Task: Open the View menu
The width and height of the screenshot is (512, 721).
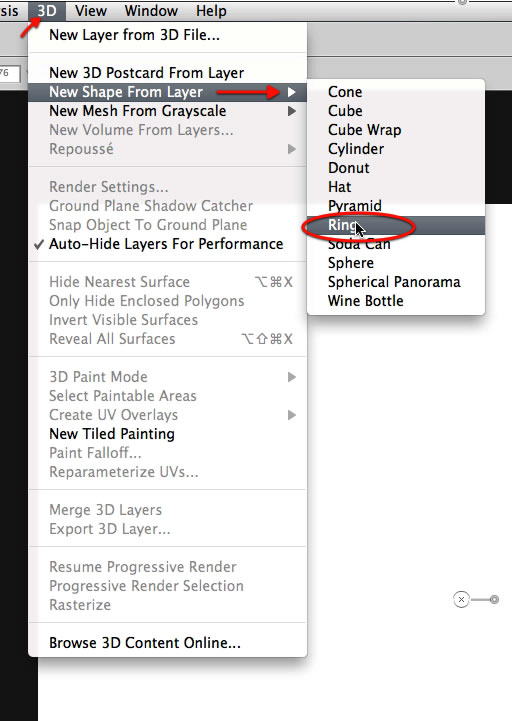Action: pyautogui.click(x=91, y=11)
